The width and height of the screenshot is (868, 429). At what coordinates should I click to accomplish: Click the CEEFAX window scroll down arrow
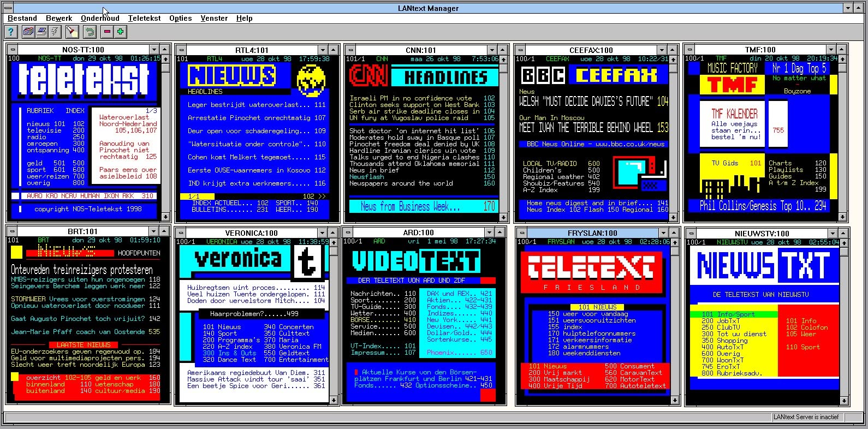673,217
